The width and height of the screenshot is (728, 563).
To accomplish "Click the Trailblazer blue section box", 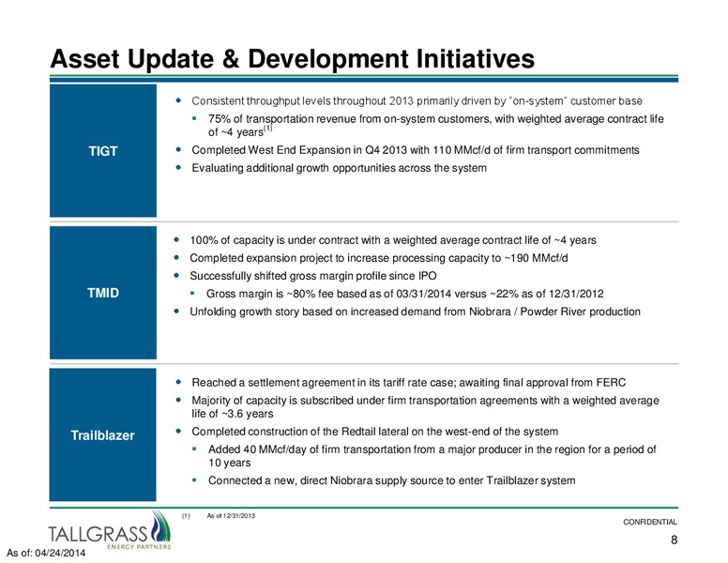I will tap(102, 434).
